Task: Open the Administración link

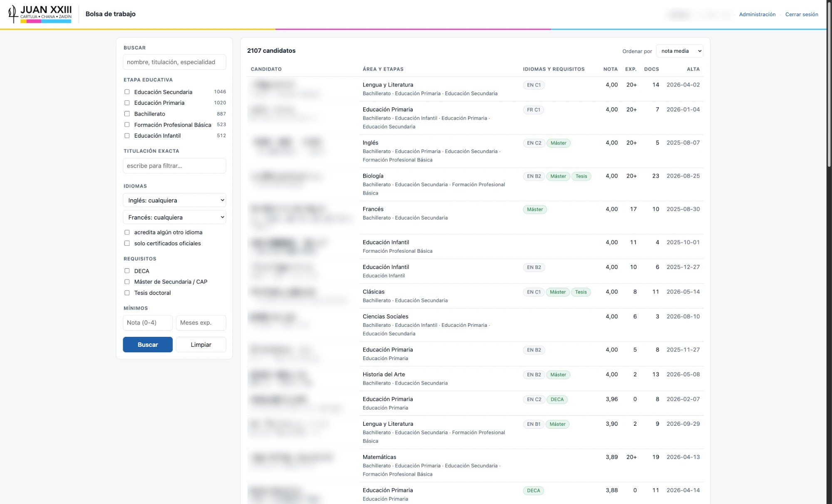Action: pyautogui.click(x=757, y=14)
